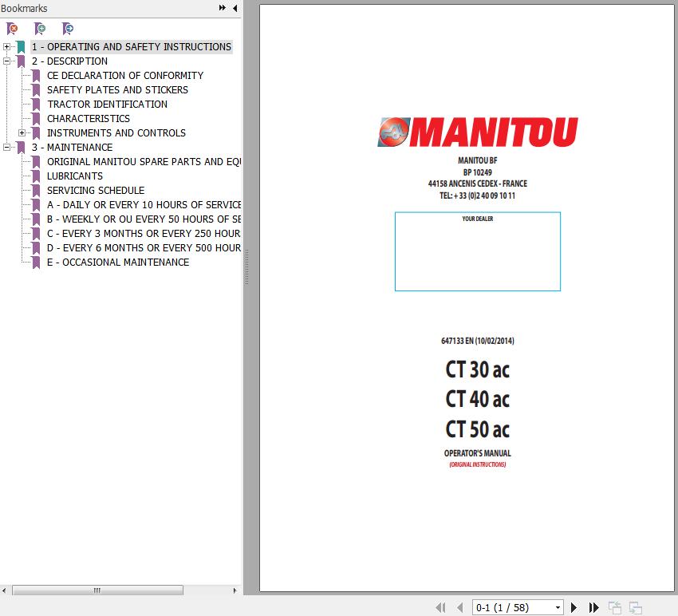Open the page number dropdown arrow
Viewport: 678px width, 616px height.
558,607
